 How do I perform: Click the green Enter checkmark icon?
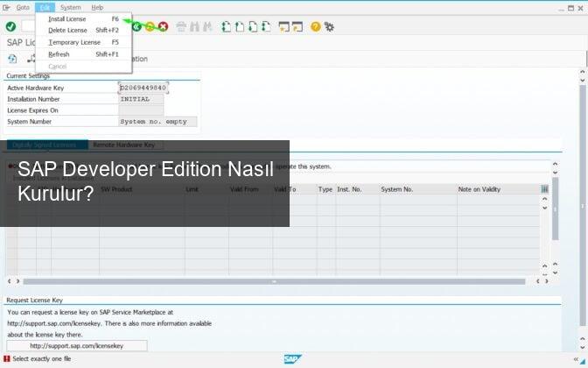[10, 26]
